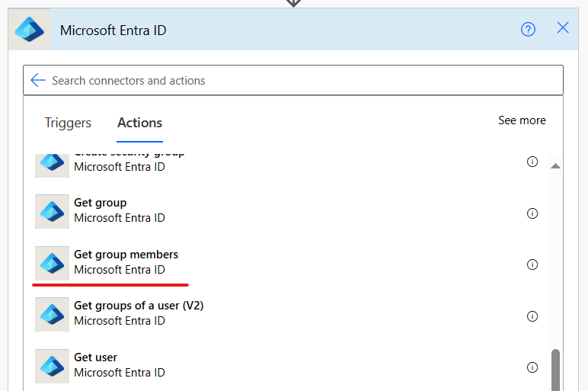Click the See more link
The width and height of the screenshot is (588, 391).
pyautogui.click(x=522, y=120)
